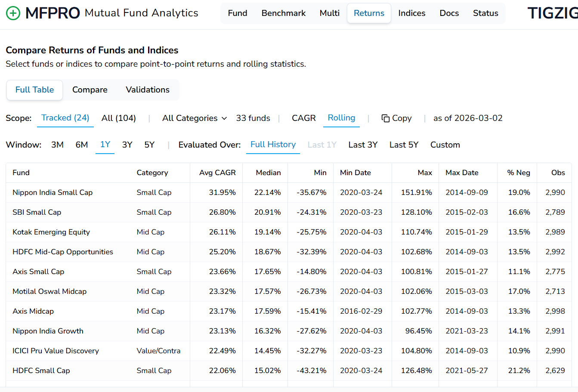This screenshot has width=578, height=392.
Task: Choose Last 5Y evaluation period
Action: pyautogui.click(x=404, y=145)
